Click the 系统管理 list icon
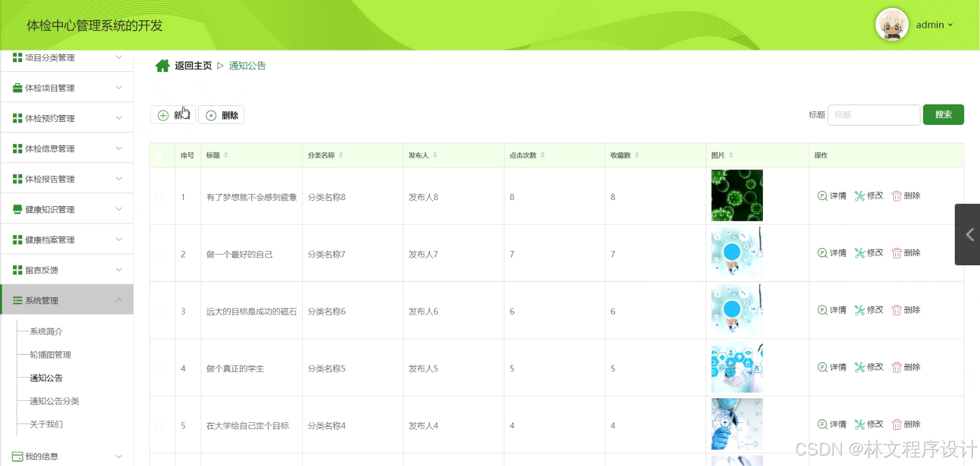Screen dimensions: 980x466 click(17, 300)
